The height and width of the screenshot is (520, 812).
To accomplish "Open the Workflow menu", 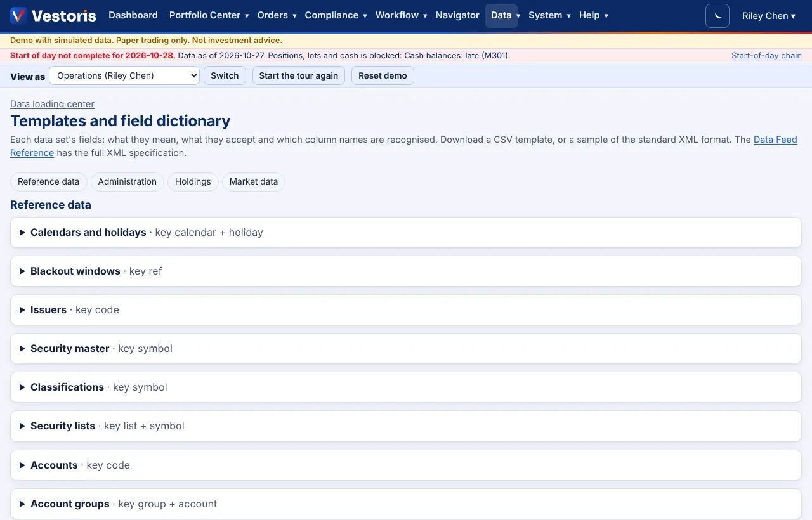I will tap(401, 15).
